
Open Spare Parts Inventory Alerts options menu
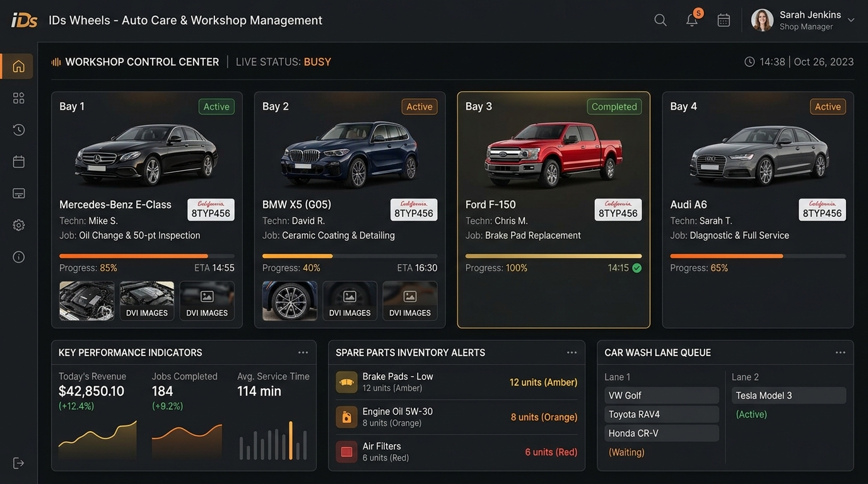click(572, 352)
